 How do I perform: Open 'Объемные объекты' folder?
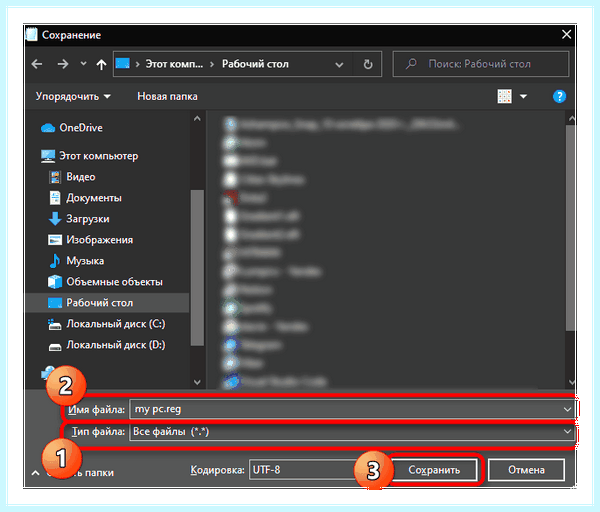coord(105,282)
